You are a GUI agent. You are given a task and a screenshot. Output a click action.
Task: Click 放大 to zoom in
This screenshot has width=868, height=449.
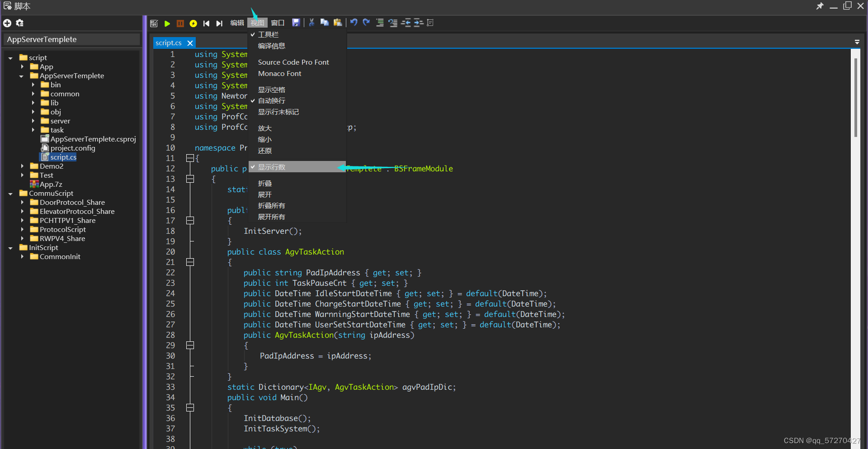(297, 128)
